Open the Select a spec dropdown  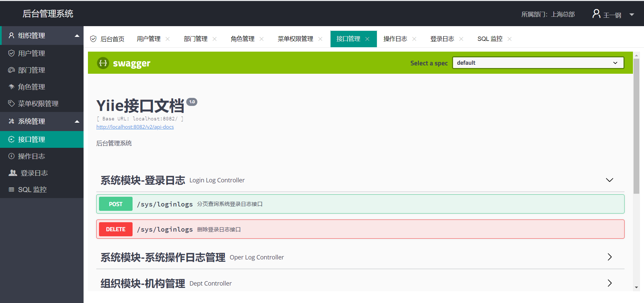coord(538,63)
